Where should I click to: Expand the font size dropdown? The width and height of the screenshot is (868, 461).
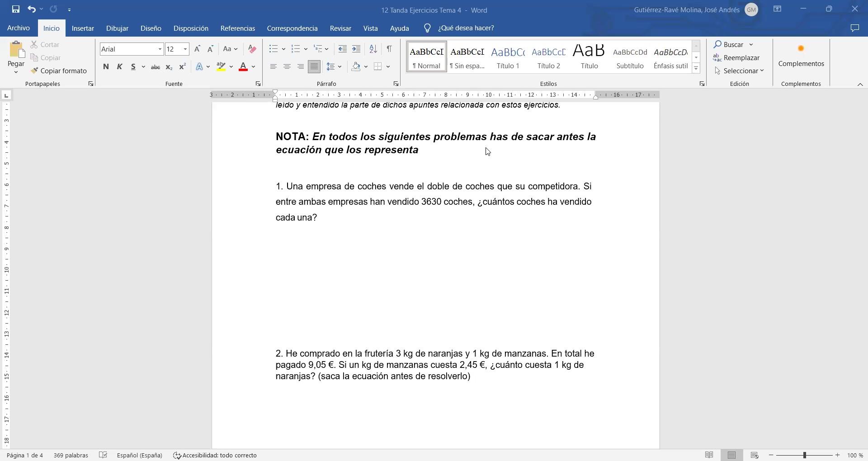point(185,49)
